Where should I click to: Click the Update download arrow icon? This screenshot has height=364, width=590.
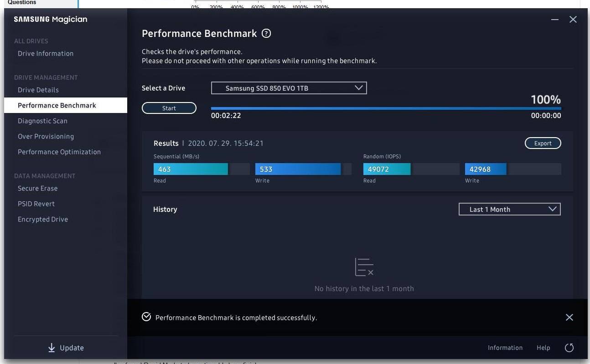click(52, 348)
